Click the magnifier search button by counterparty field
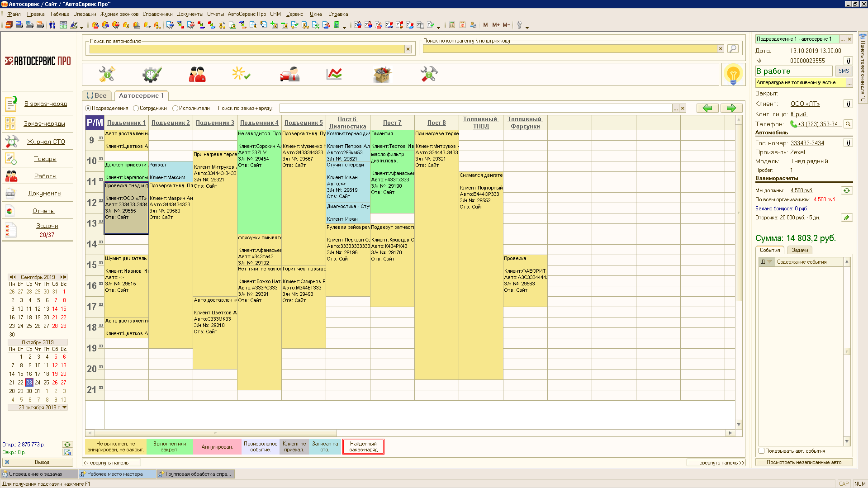This screenshot has height=488, width=868. tap(733, 48)
